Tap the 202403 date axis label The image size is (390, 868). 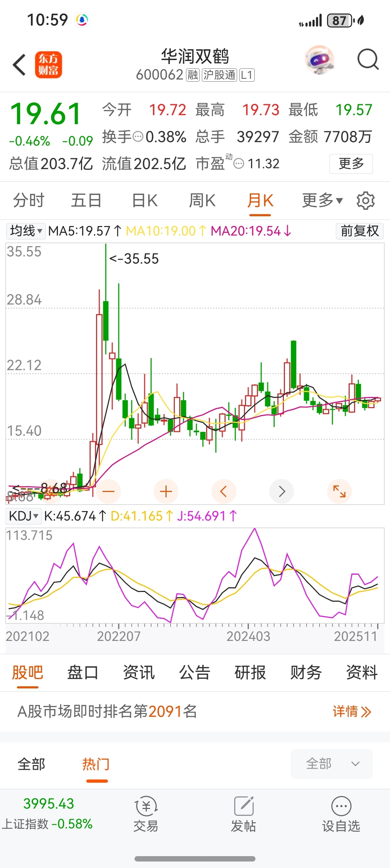pyautogui.click(x=248, y=636)
